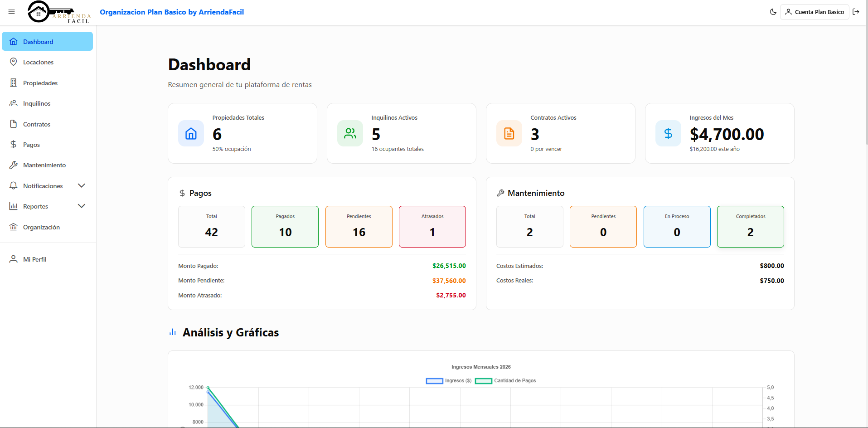Open Contratos in the sidebar

point(48,124)
